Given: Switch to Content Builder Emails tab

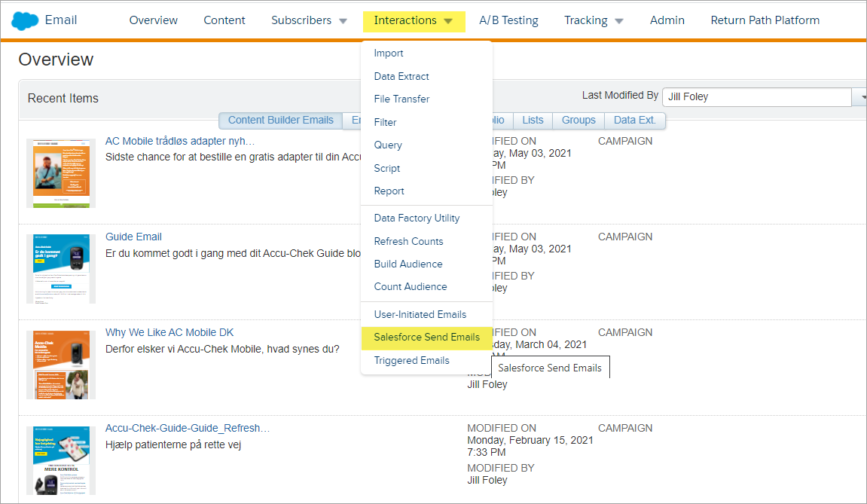Looking at the screenshot, I should [x=280, y=120].
